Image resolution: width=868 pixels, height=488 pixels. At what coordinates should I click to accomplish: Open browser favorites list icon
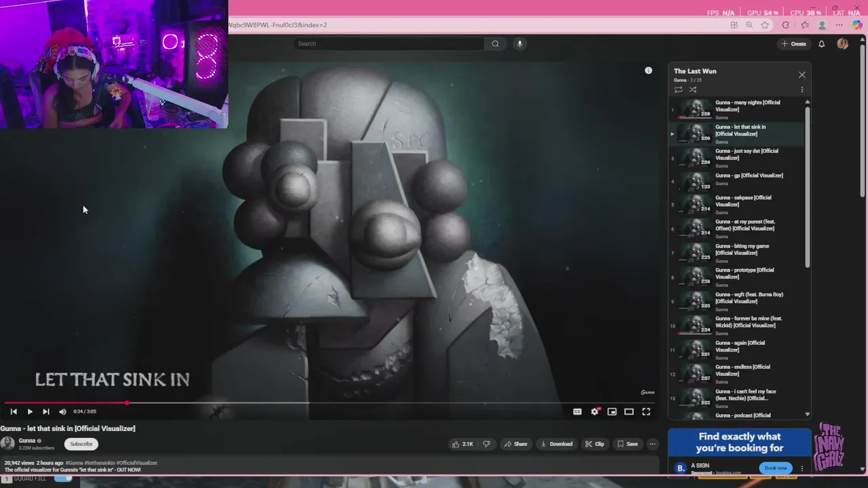click(804, 25)
